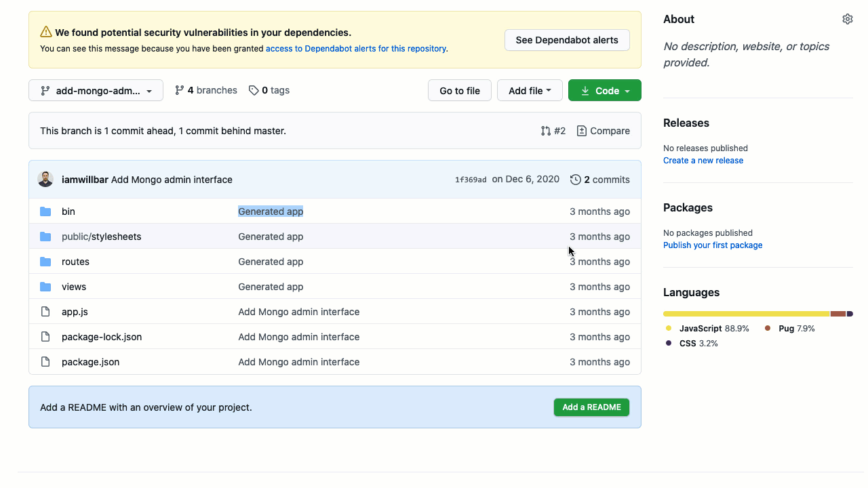Open pull request #2 link
The height and width of the screenshot is (488, 868).
click(553, 131)
